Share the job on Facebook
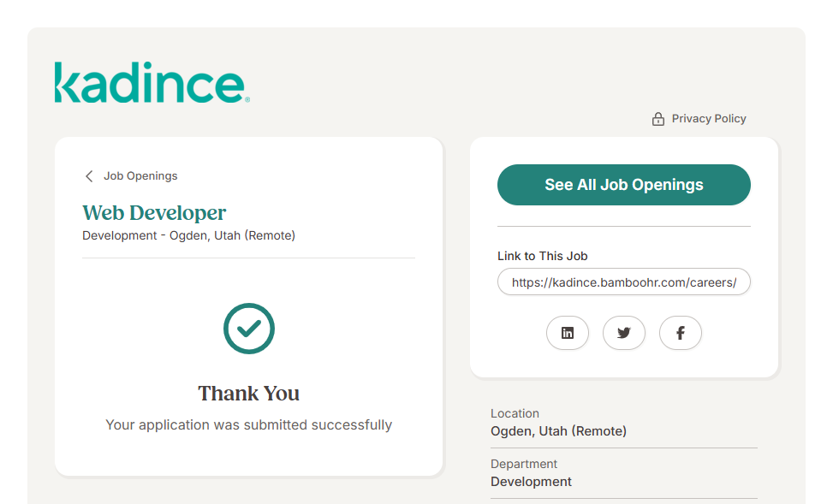The image size is (833, 504). pos(680,334)
